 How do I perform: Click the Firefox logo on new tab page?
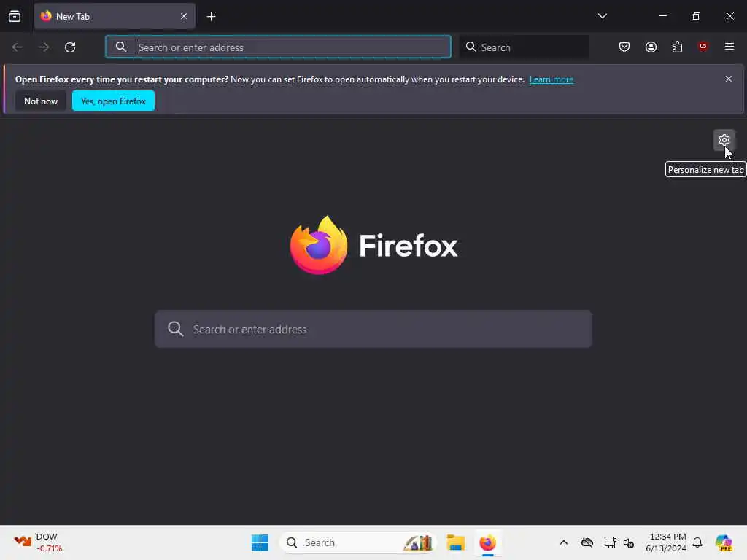373,245
